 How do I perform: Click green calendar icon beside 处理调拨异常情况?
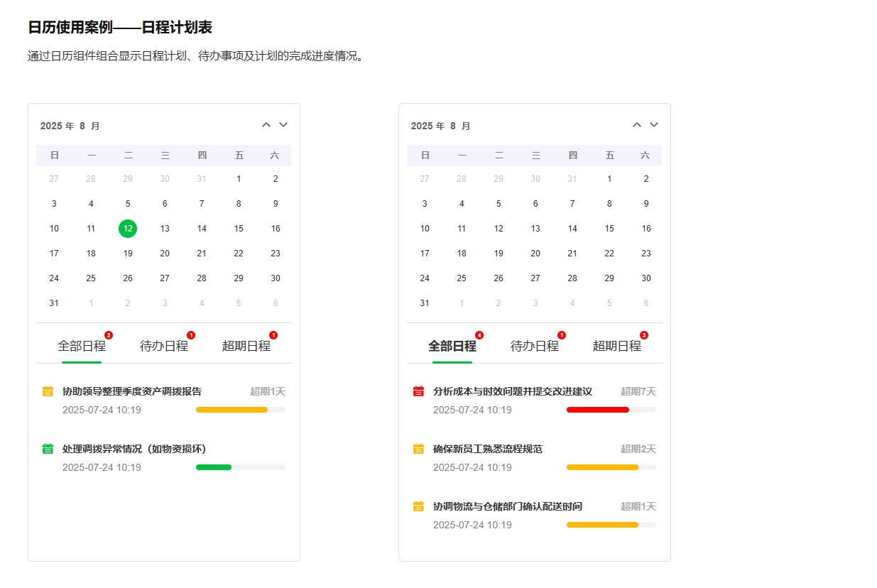[48, 449]
